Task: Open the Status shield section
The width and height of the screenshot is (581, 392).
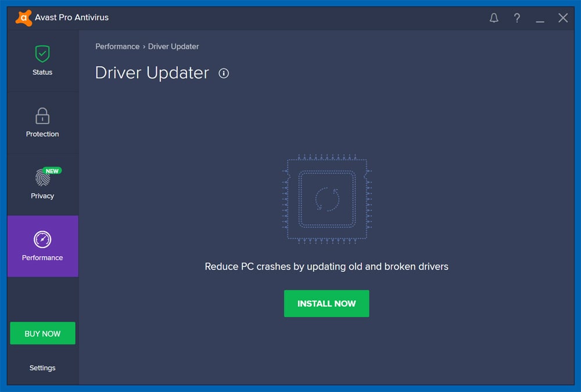Action: click(42, 61)
